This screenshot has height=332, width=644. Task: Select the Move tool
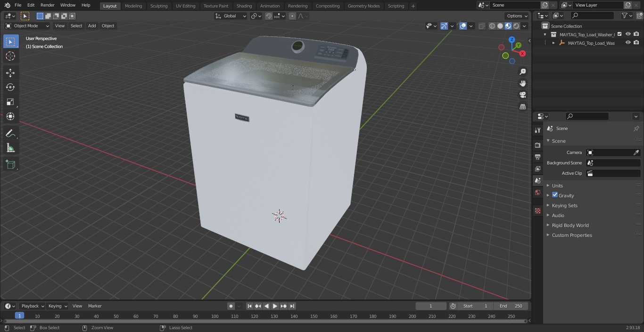10,73
